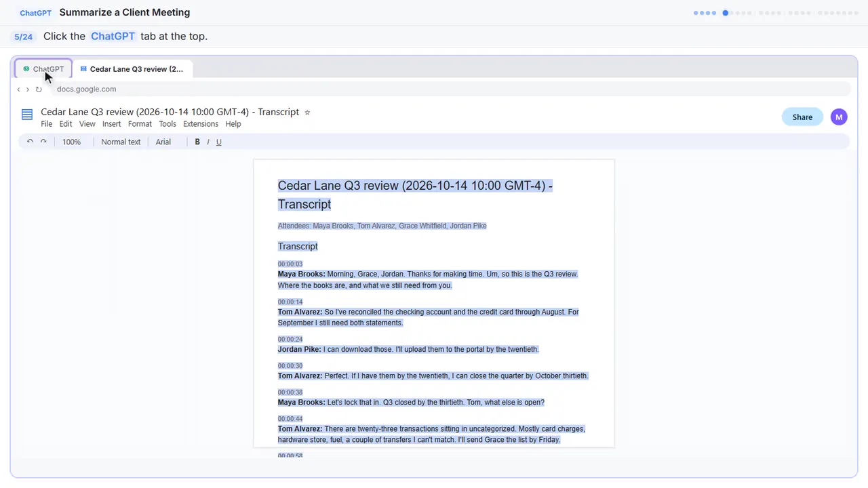Click the Transcript heading in the document
868x488 pixels.
coord(298,247)
